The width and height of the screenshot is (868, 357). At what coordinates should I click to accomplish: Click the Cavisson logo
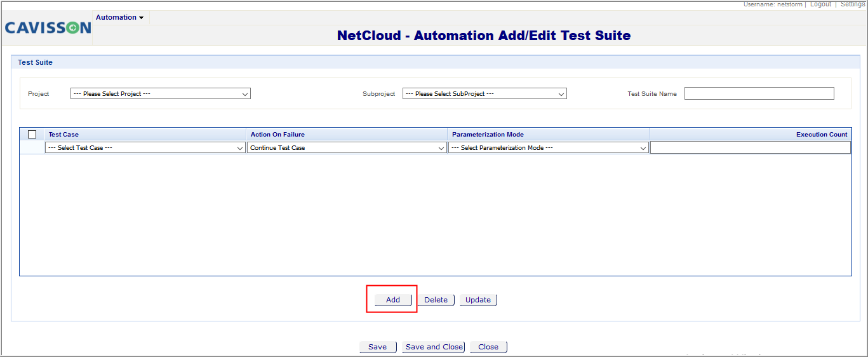pyautogui.click(x=48, y=28)
